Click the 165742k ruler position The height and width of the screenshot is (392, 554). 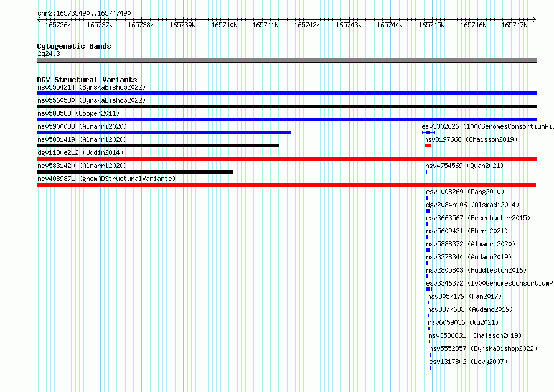pyautogui.click(x=307, y=25)
